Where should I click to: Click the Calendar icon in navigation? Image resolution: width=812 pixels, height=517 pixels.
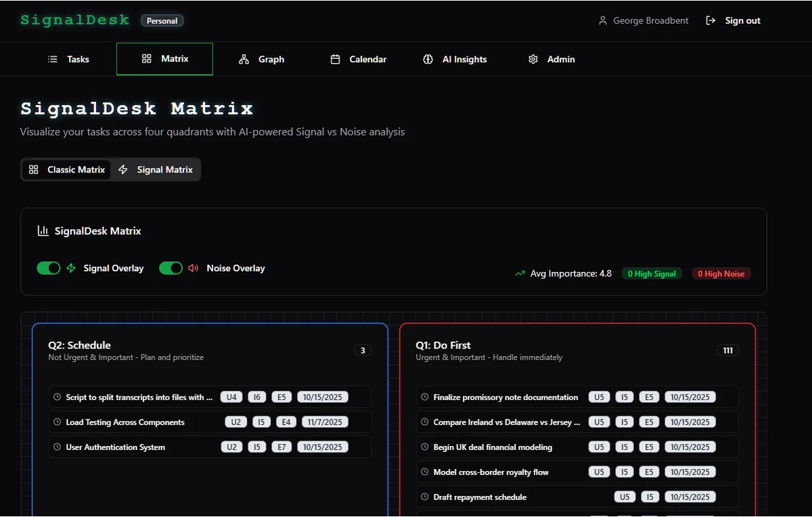[x=335, y=60]
